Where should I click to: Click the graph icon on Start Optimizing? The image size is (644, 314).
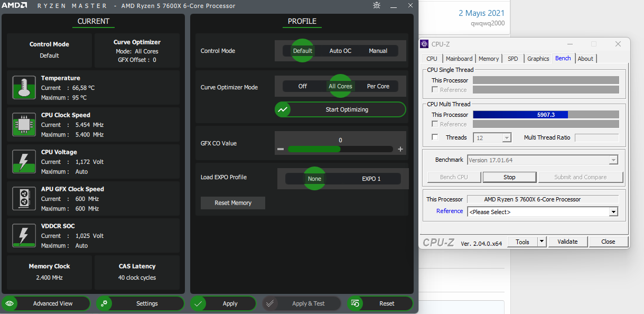pos(283,109)
